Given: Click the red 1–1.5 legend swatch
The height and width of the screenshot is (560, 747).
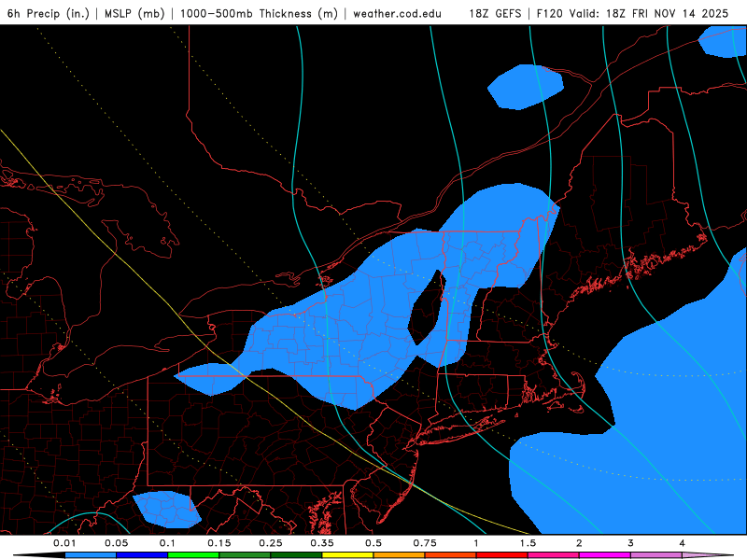Looking at the screenshot, I should tap(502, 555).
